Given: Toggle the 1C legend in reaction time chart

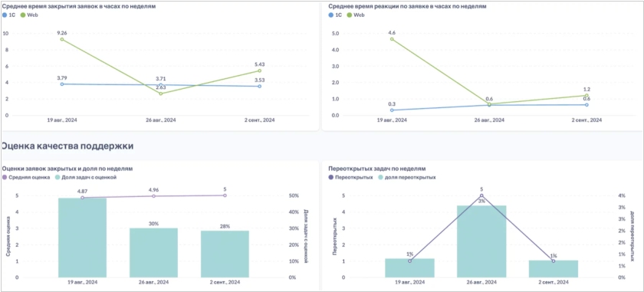Looking at the screenshot, I should tap(335, 15).
